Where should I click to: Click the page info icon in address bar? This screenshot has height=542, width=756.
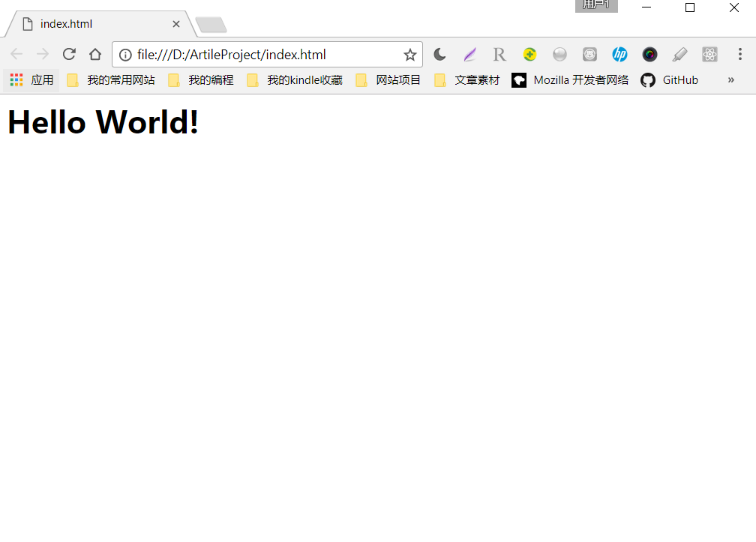(x=124, y=54)
